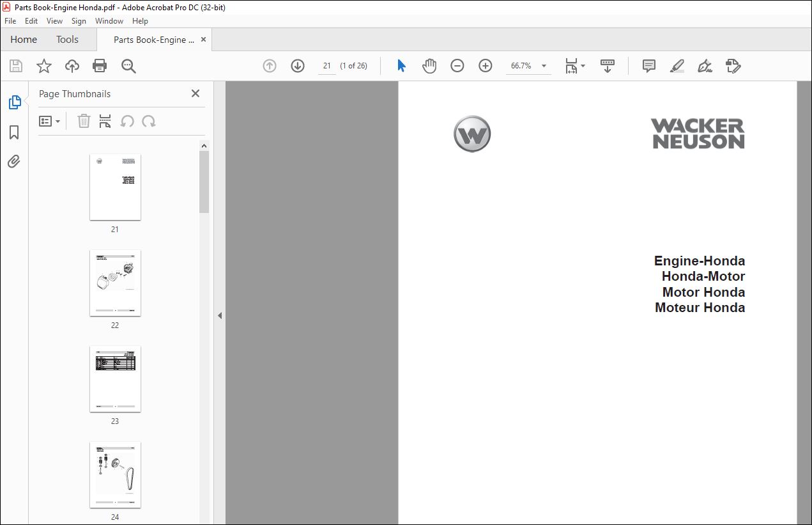Select the page 24 thumbnail

115,474
